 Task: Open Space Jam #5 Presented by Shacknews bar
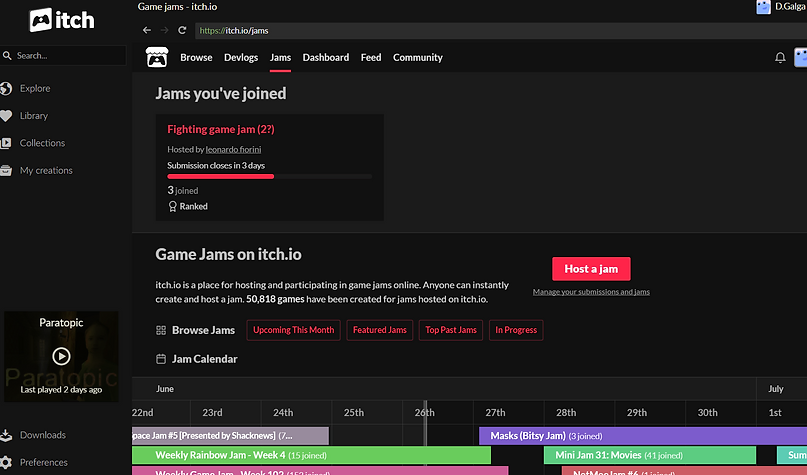point(230,436)
